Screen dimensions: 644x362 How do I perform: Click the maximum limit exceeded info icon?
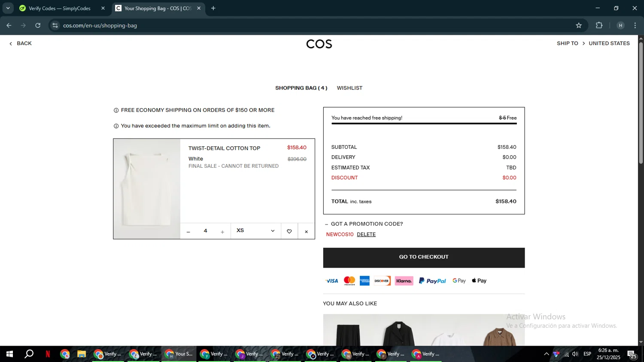[x=116, y=126]
